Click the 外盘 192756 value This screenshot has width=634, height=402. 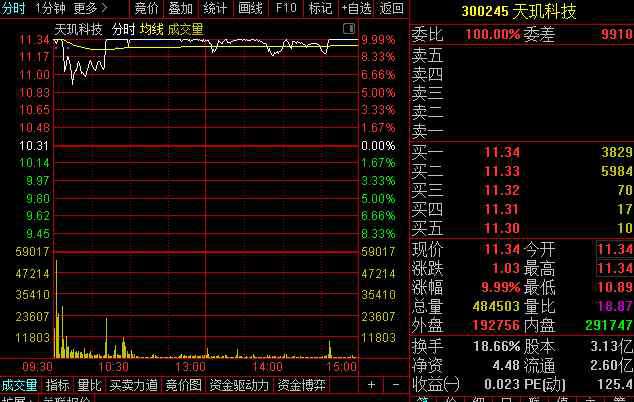coord(496,325)
